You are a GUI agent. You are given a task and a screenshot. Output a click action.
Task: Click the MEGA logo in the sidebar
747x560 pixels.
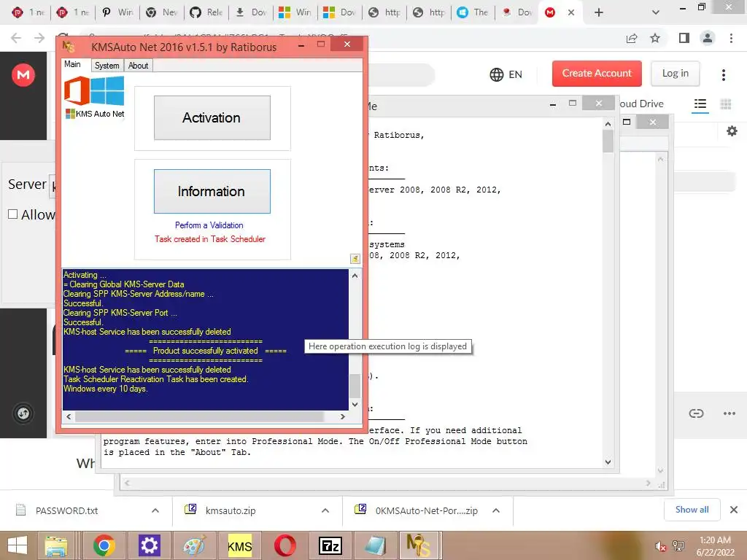[x=23, y=75]
